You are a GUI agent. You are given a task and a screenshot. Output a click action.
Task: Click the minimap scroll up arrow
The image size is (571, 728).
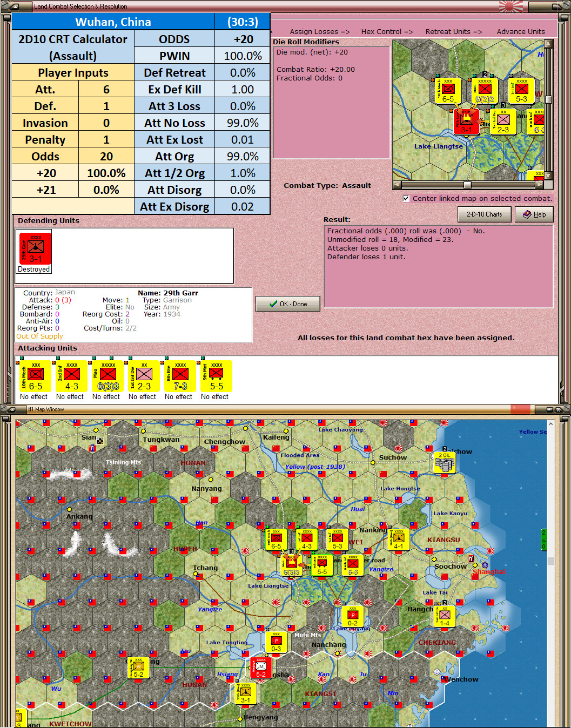pos(548,43)
